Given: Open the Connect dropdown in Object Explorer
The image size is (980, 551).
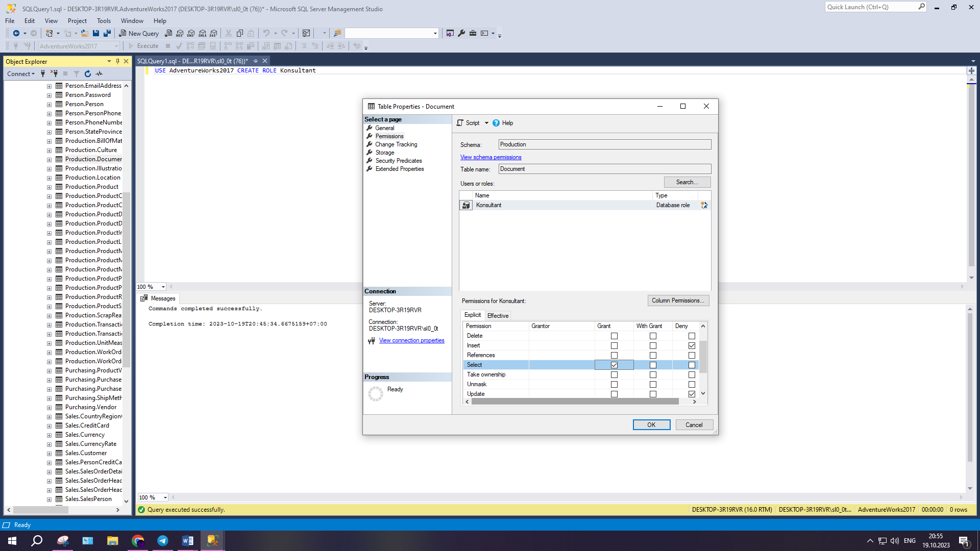Looking at the screenshot, I should (21, 73).
